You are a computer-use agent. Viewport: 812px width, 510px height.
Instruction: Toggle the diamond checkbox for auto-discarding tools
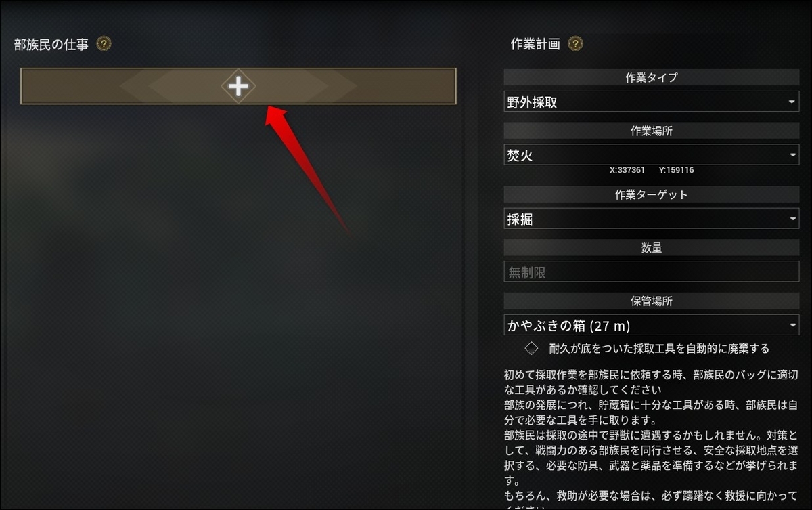coord(532,349)
